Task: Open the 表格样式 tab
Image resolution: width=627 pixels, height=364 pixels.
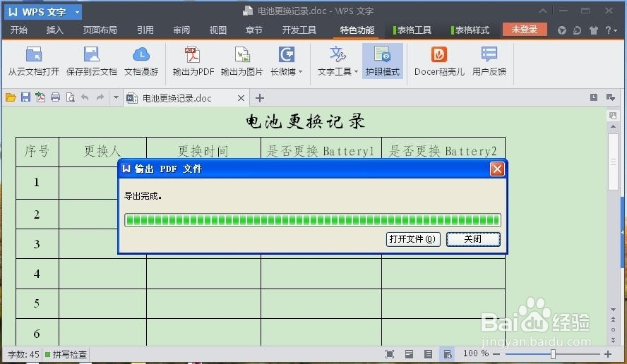Action: point(470,30)
